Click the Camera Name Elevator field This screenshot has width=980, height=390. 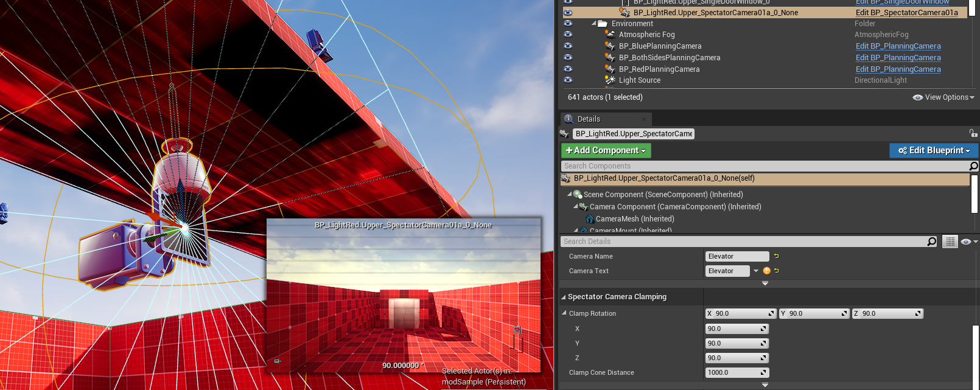[737, 257]
